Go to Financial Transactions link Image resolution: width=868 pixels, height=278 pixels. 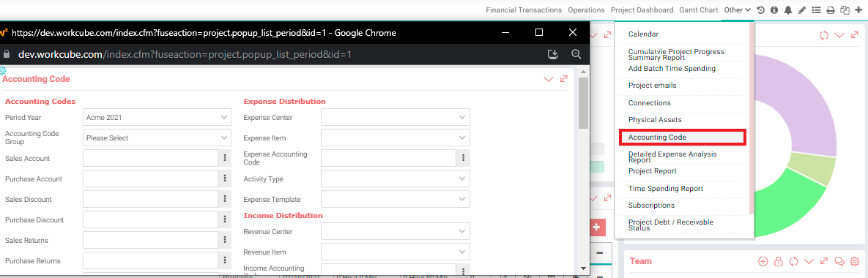[x=524, y=10]
